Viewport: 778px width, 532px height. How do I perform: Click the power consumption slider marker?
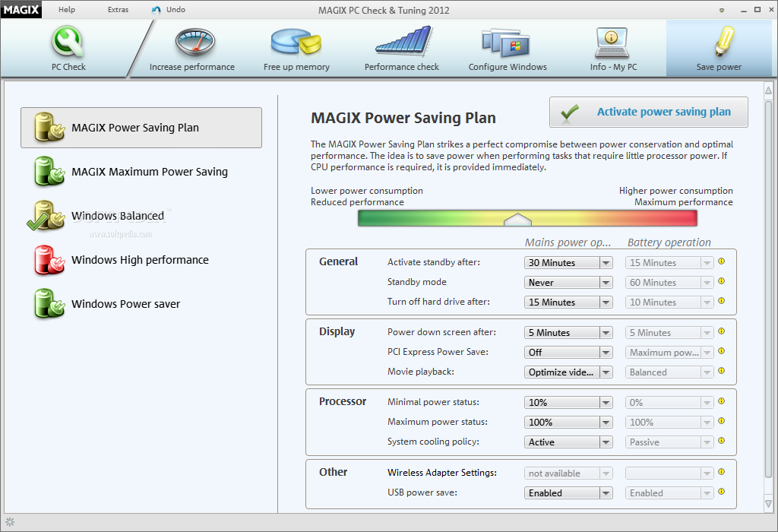point(517,220)
